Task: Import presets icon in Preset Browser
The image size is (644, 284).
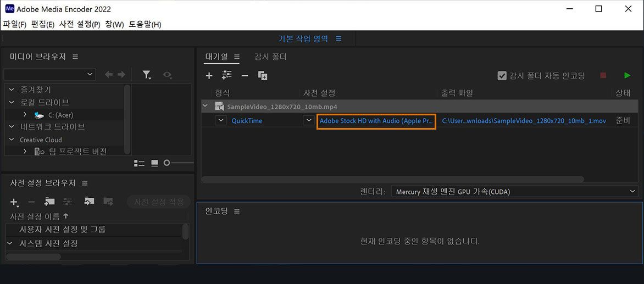Action: tap(89, 201)
